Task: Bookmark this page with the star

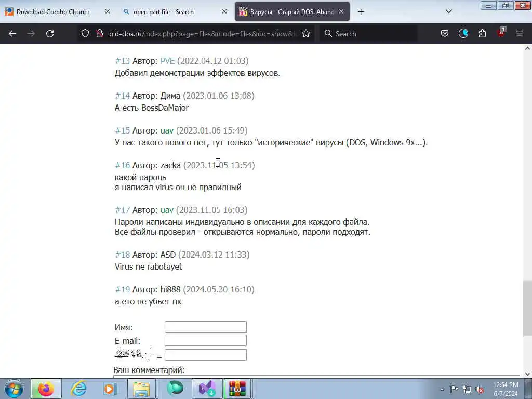Action: click(x=306, y=33)
